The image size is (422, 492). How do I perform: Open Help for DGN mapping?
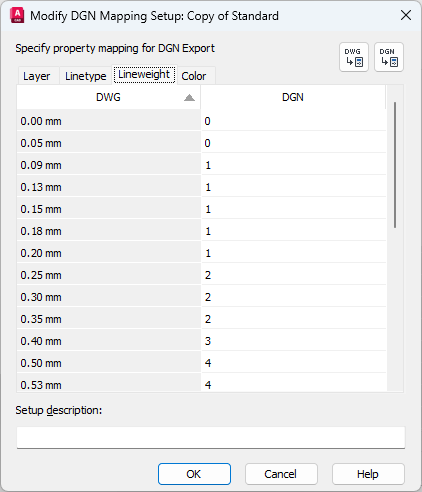(x=368, y=474)
